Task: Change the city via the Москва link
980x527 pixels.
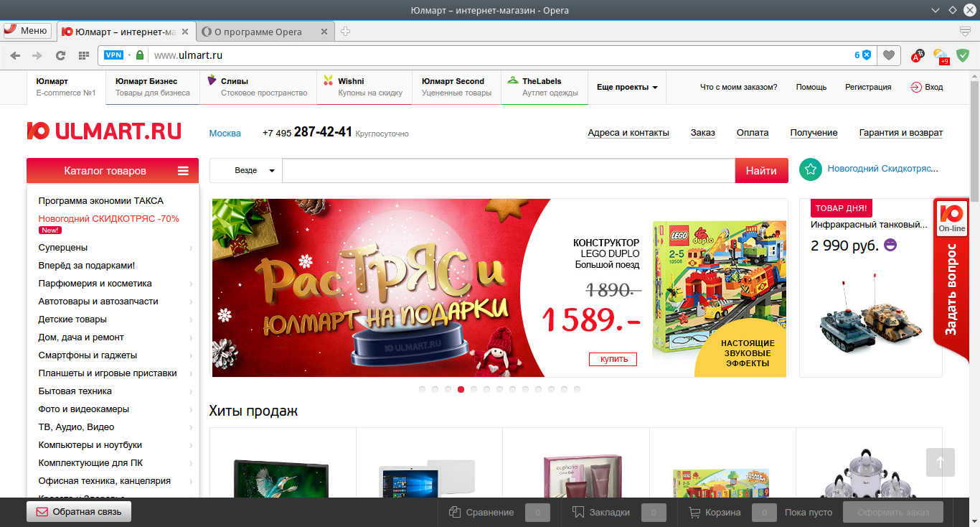Action: coord(225,133)
